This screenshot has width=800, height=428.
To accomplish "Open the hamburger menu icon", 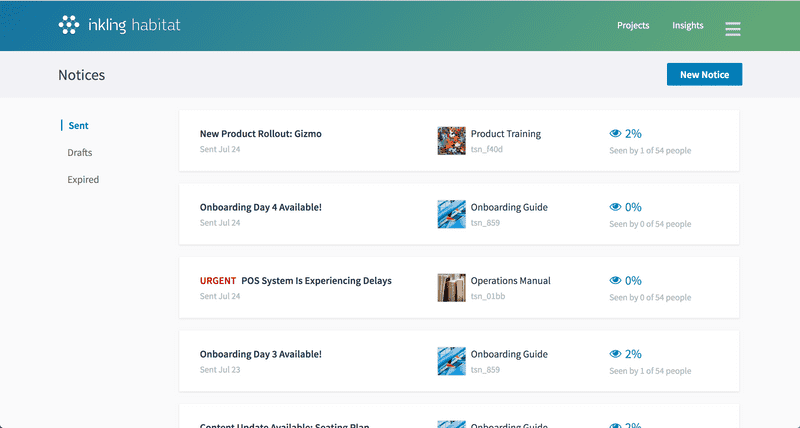I will point(733,29).
